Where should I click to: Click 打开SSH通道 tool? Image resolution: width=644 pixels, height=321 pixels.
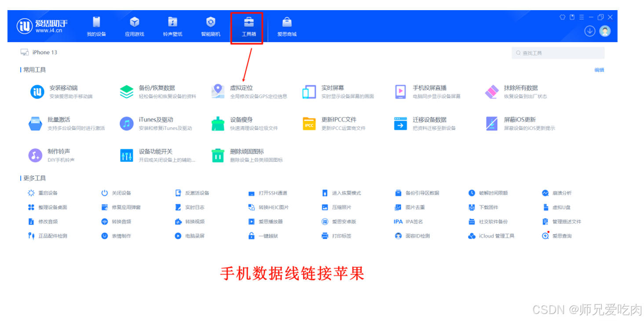[267, 193]
